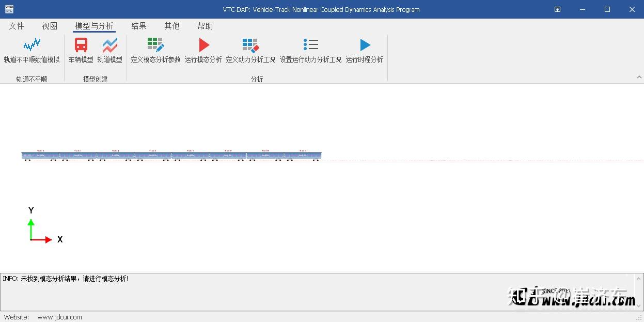Screen dimensions: 644x322
Task: Open the 车辆模型 (vehicle model) tool
Action: pyautogui.click(x=81, y=50)
